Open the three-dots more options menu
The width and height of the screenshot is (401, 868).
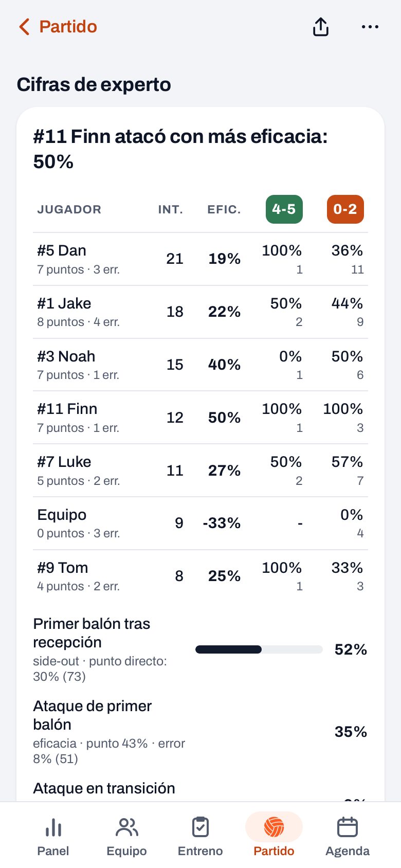pos(370,27)
